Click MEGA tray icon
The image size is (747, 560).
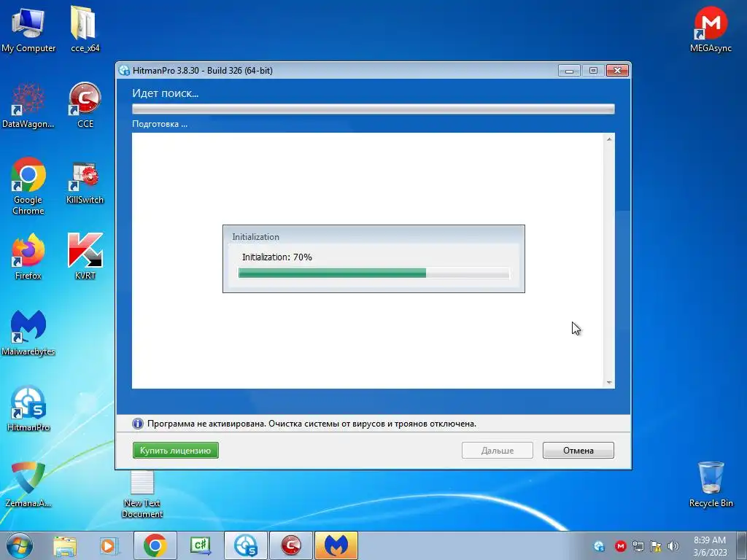click(x=620, y=546)
